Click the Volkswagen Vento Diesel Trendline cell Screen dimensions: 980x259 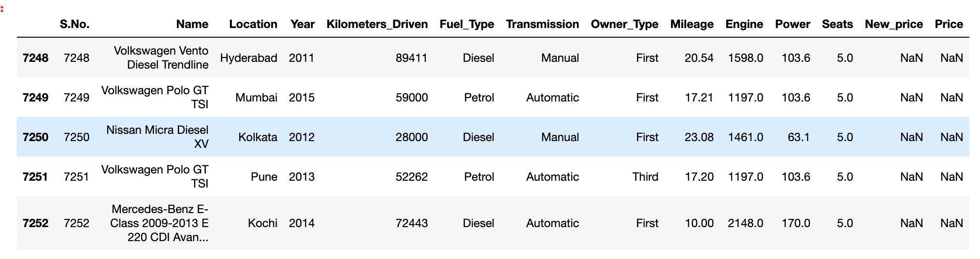point(161,58)
